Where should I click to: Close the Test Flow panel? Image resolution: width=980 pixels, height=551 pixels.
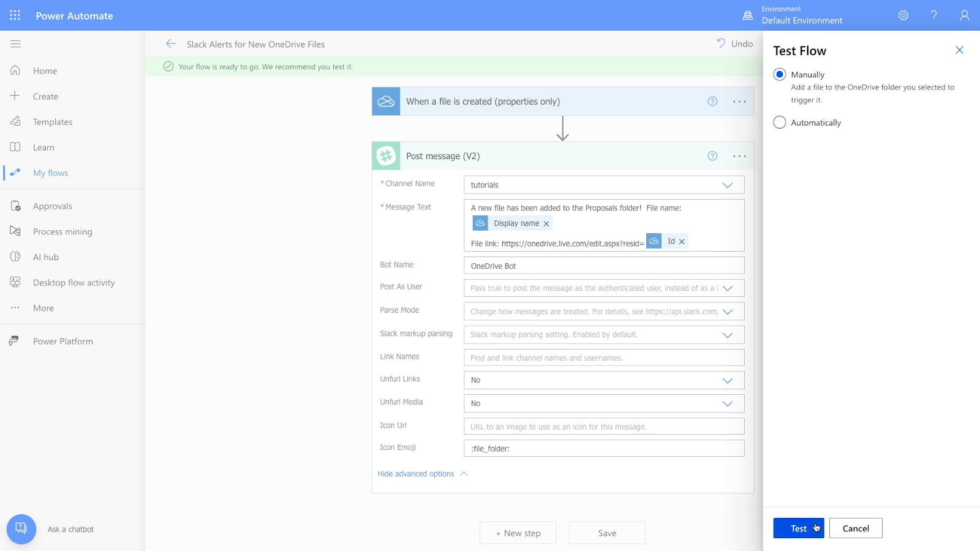[x=959, y=50]
